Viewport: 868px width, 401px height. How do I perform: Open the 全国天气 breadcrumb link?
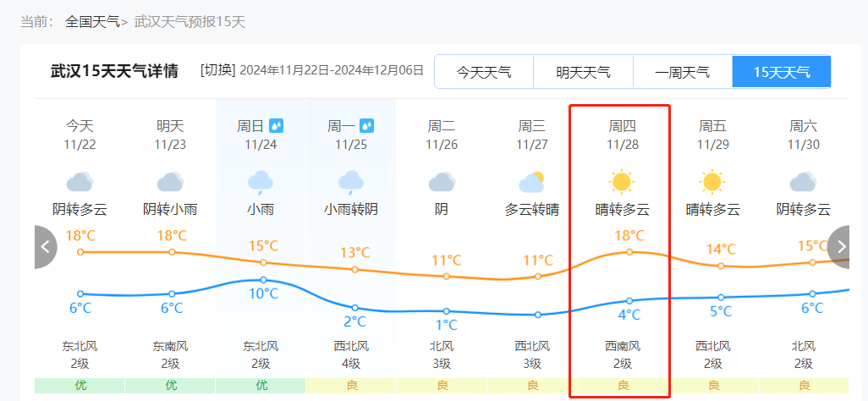pyautogui.click(x=92, y=22)
